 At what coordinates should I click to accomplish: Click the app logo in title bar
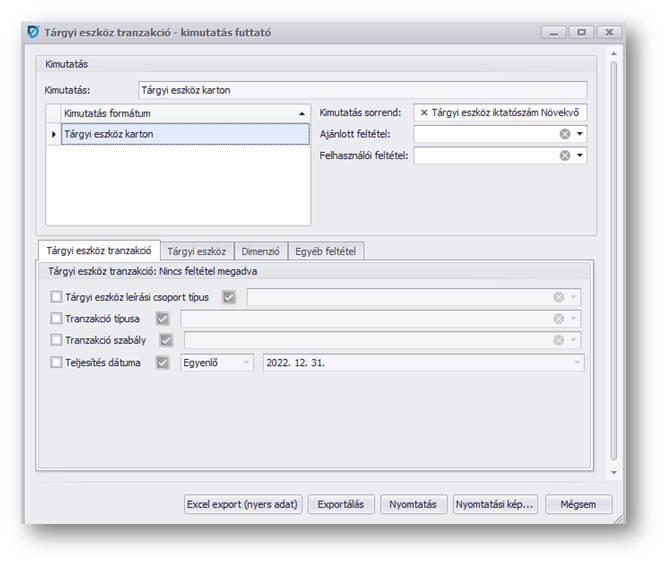32,32
